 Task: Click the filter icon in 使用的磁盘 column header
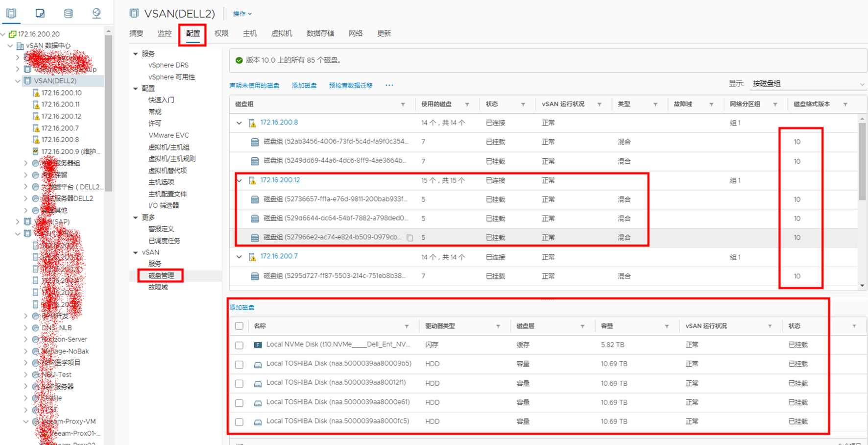(467, 104)
